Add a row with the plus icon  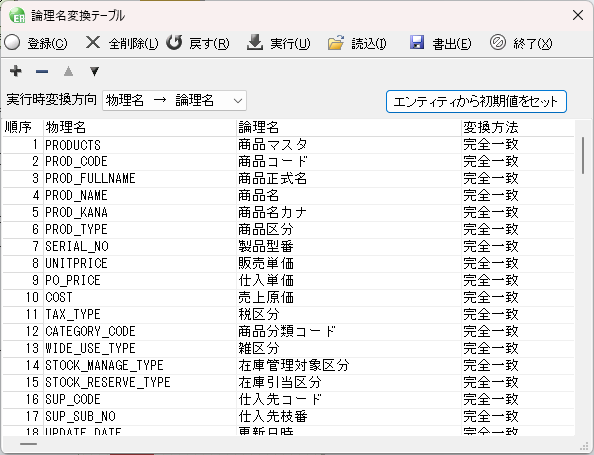click(16, 71)
